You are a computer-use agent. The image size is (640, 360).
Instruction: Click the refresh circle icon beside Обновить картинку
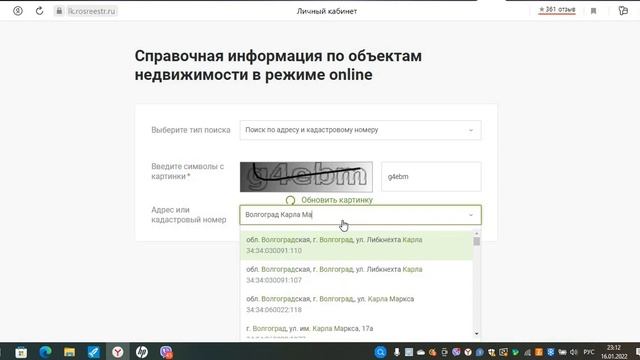[x=290, y=200]
